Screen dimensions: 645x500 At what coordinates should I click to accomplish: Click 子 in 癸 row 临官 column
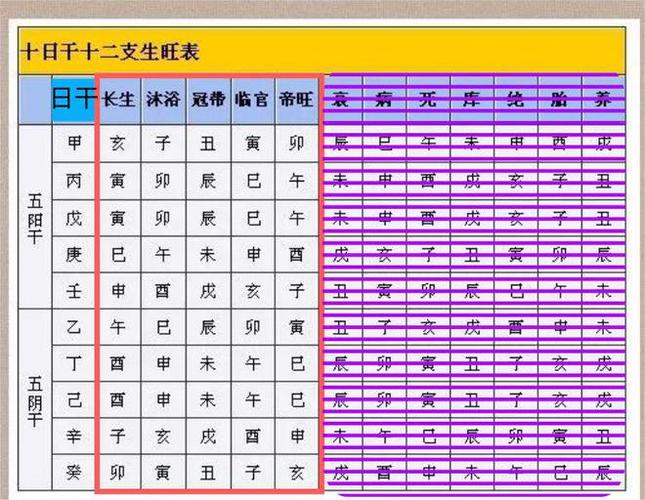(253, 472)
